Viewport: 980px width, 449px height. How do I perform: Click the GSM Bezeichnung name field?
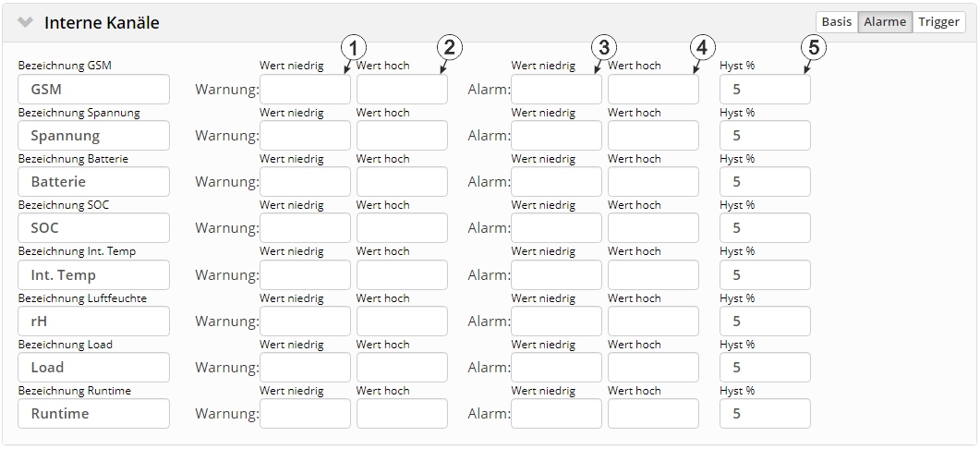93,90
